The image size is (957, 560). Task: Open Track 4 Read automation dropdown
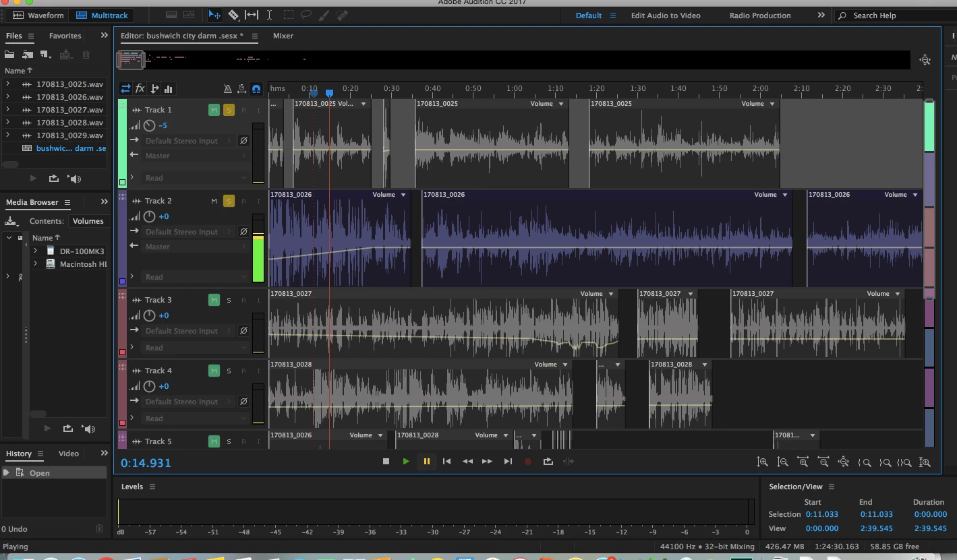click(x=196, y=418)
